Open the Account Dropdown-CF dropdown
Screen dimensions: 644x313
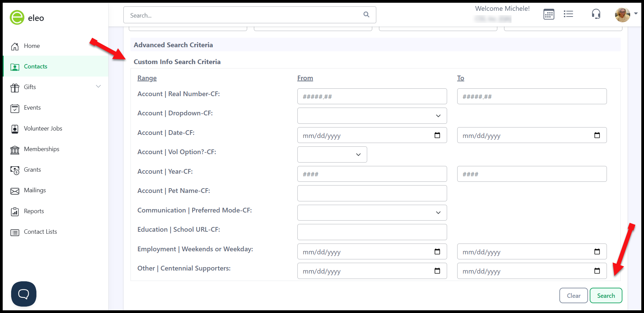(372, 116)
